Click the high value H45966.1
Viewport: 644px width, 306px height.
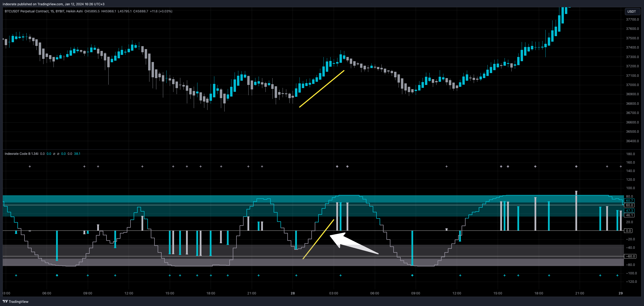click(109, 11)
